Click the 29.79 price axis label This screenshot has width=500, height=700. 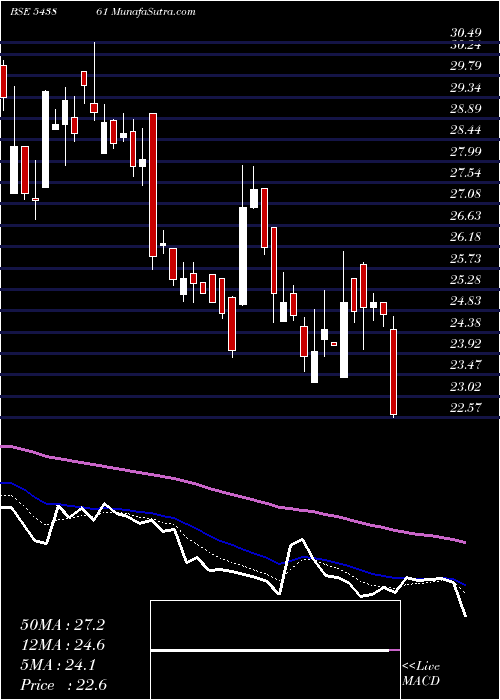tap(466, 66)
